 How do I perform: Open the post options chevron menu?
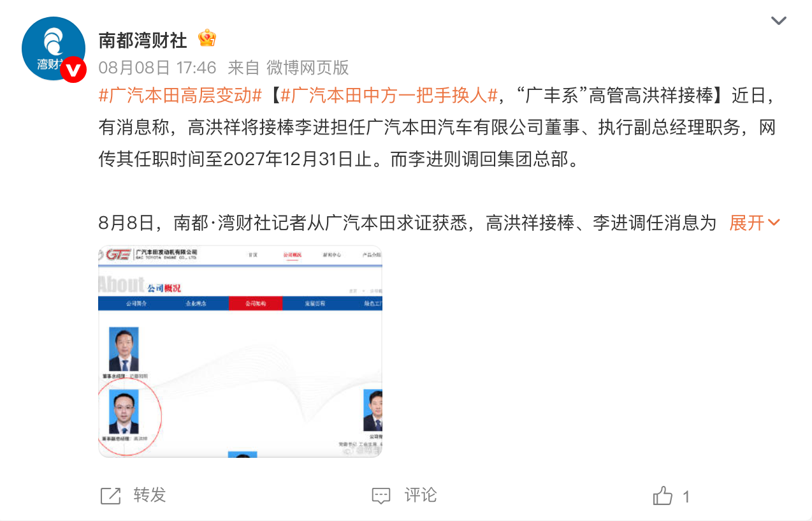tap(779, 20)
